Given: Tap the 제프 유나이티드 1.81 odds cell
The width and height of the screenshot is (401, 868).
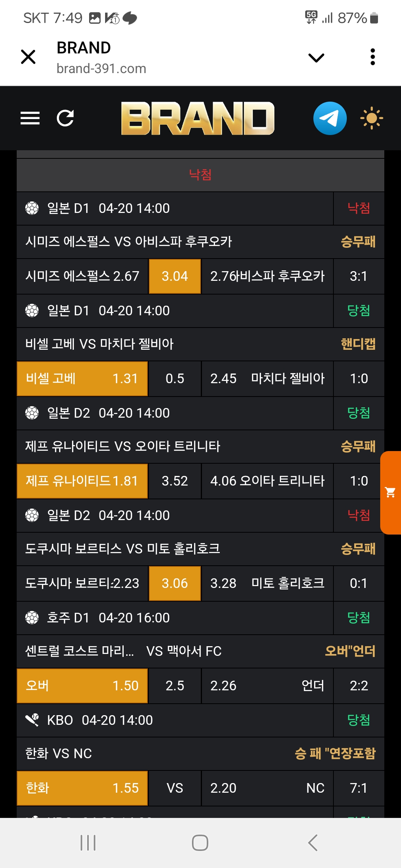Looking at the screenshot, I should (82, 481).
